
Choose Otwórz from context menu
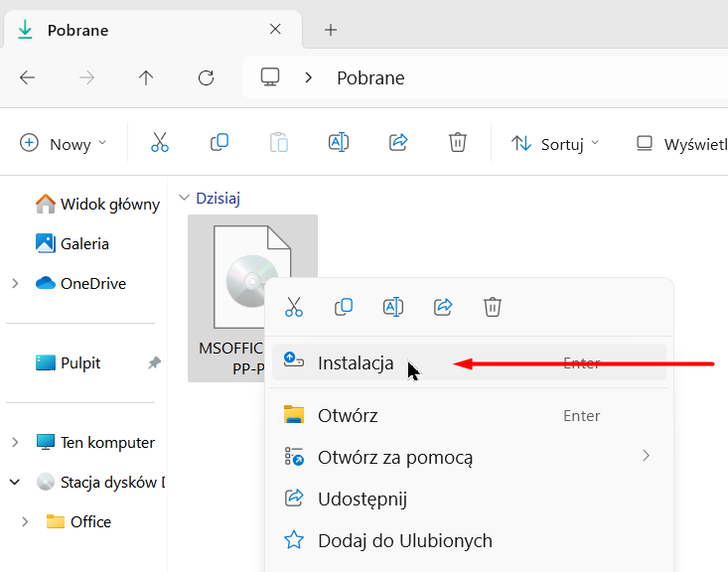pyautogui.click(x=469, y=415)
